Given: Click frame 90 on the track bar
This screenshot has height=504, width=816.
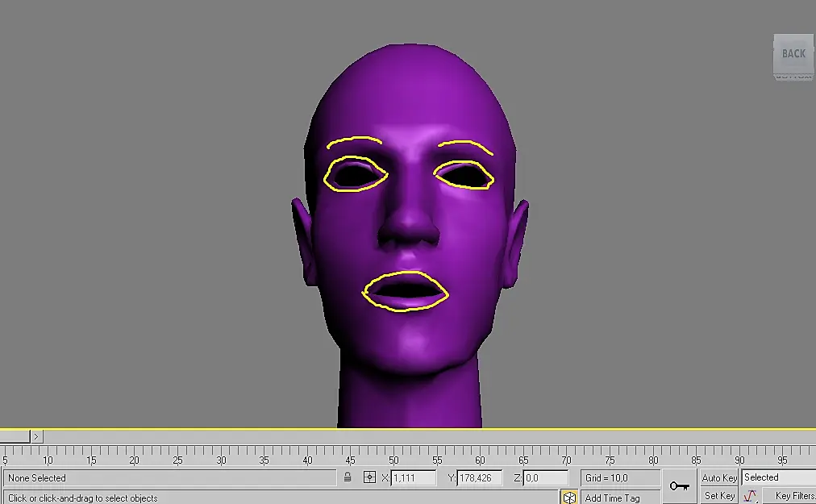Looking at the screenshot, I should (739, 460).
